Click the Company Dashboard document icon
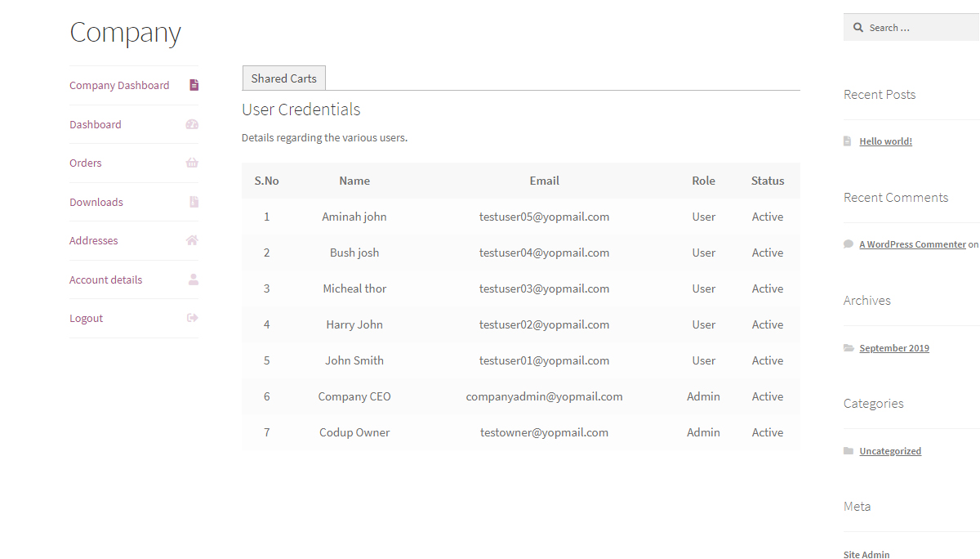 (x=193, y=84)
